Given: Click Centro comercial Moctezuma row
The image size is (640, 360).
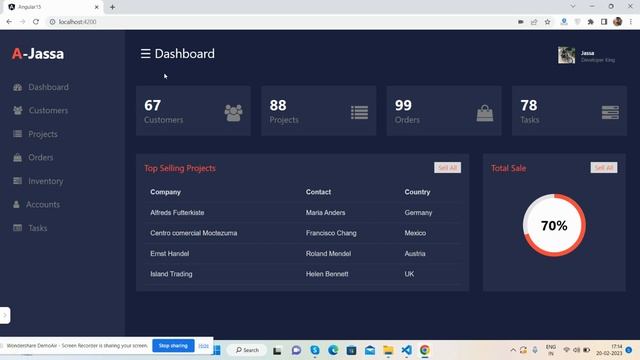Looking at the screenshot, I should 302,233.
